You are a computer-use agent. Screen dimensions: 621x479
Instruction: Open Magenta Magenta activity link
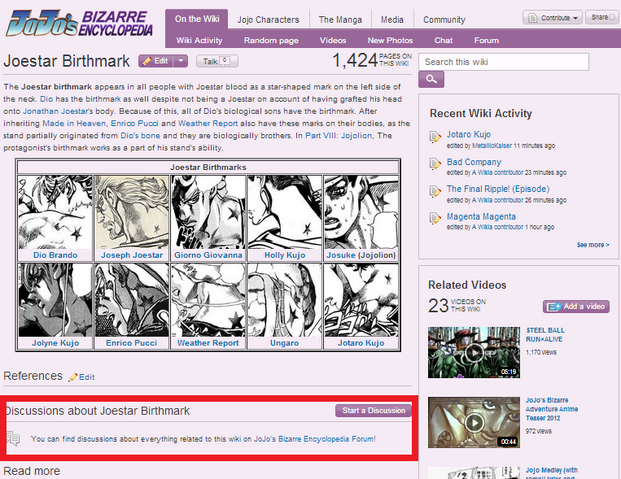[x=481, y=217]
